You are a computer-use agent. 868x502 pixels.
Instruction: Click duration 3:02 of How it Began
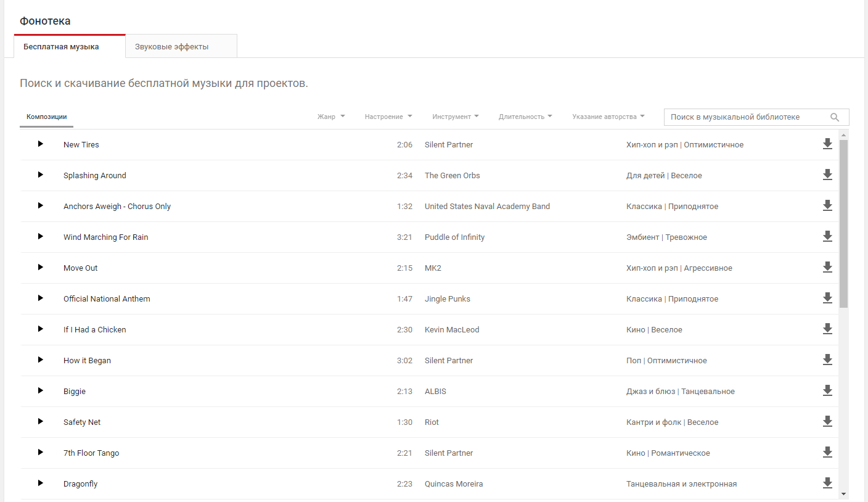point(404,361)
